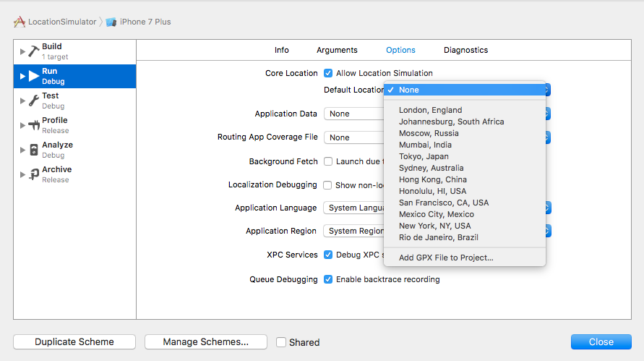Click the Run play icon
Image resolution: width=644 pixels, height=361 pixels.
(x=34, y=76)
